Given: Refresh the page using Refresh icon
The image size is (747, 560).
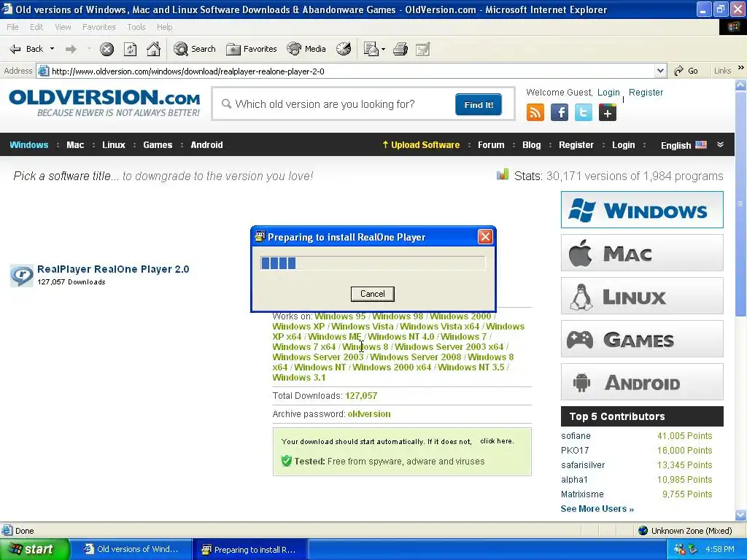Looking at the screenshot, I should [x=130, y=49].
